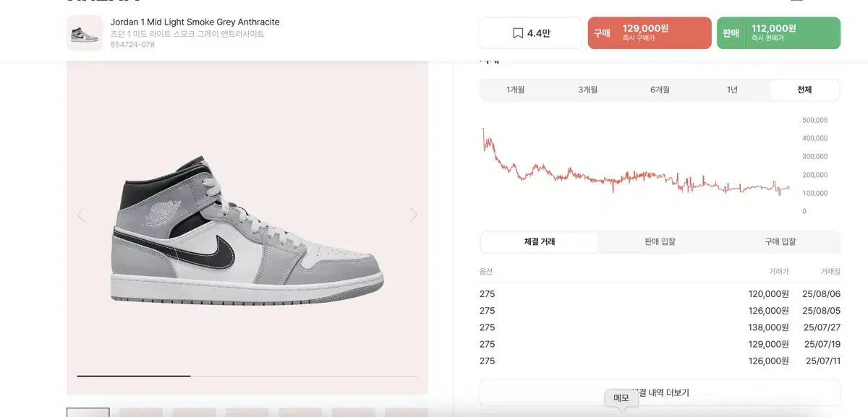Switch to the 구매 입찰 tab

(x=780, y=242)
